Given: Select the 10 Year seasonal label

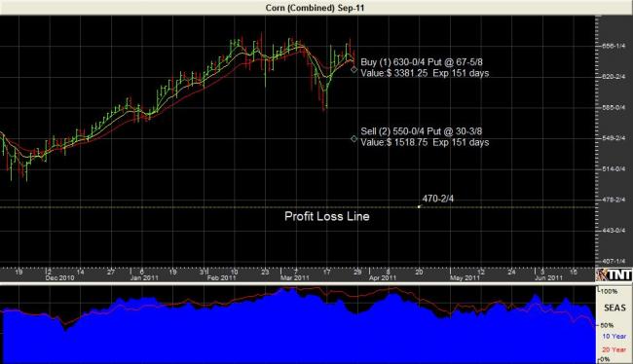Looking at the screenshot, I should coord(614,336).
